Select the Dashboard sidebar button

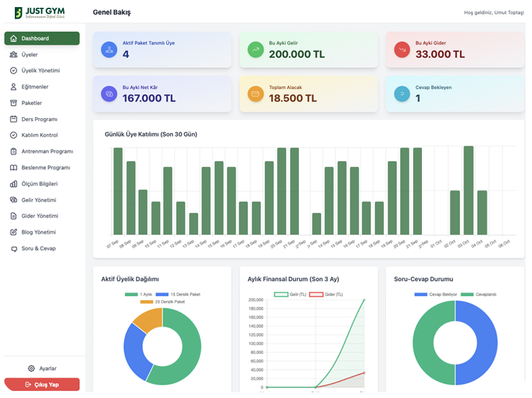tap(42, 39)
